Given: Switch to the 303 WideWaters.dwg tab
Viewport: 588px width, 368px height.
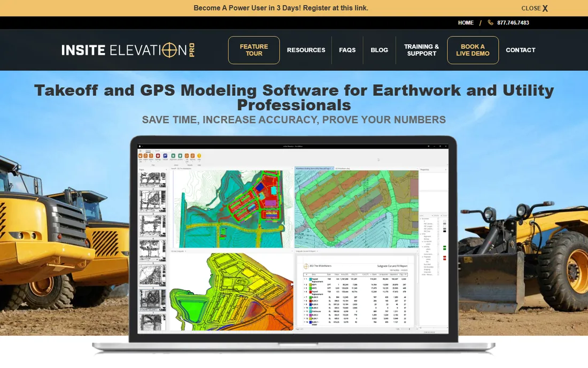Looking at the screenshot, I should pos(342,168).
